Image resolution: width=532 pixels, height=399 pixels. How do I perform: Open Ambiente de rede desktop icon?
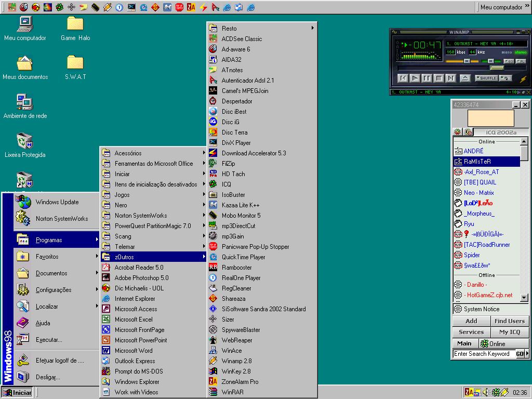pyautogui.click(x=25, y=107)
